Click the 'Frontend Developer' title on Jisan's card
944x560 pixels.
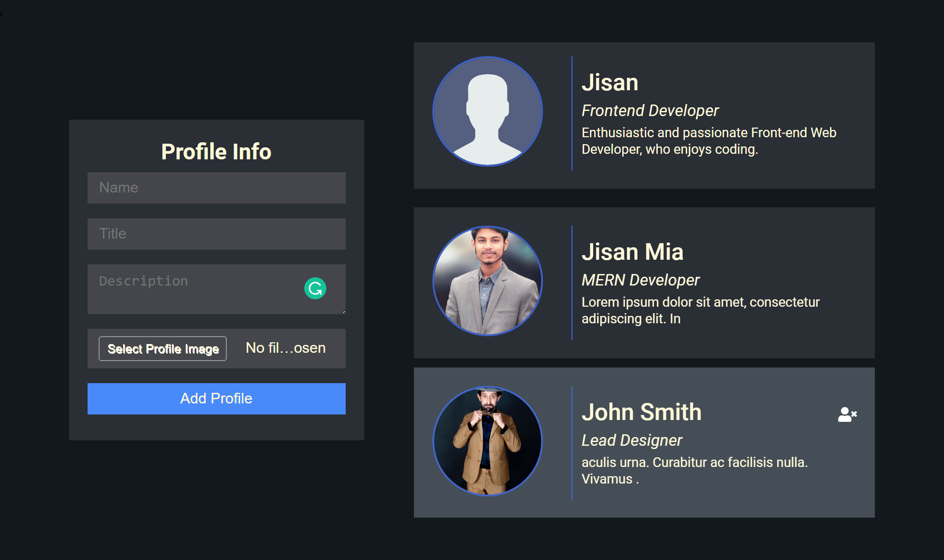point(649,111)
